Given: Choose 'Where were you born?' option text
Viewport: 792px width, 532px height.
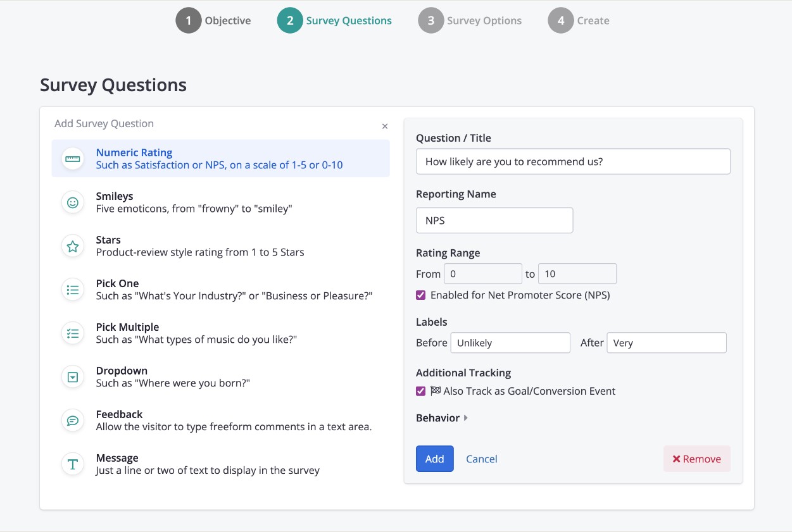Looking at the screenshot, I should click(173, 383).
